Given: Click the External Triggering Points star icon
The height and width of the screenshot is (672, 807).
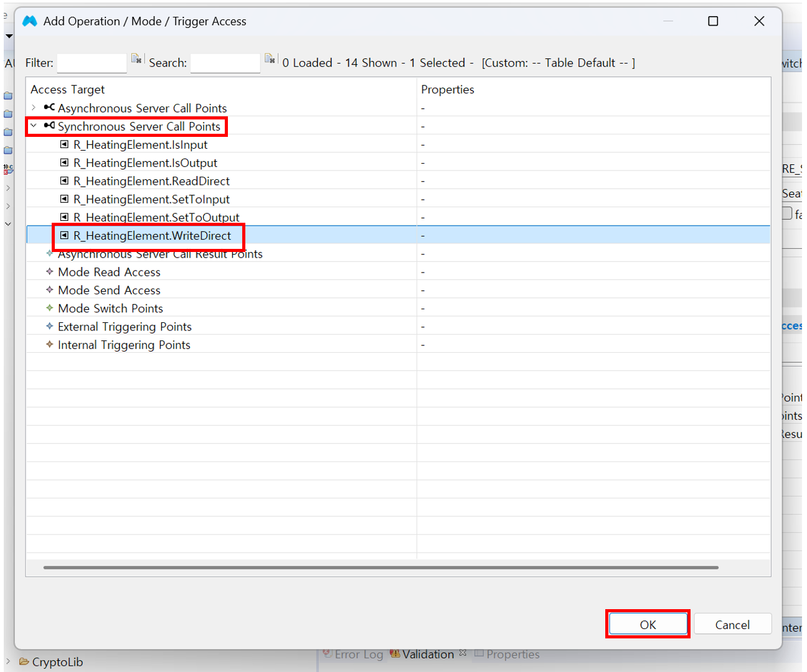Looking at the screenshot, I should coord(50,326).
